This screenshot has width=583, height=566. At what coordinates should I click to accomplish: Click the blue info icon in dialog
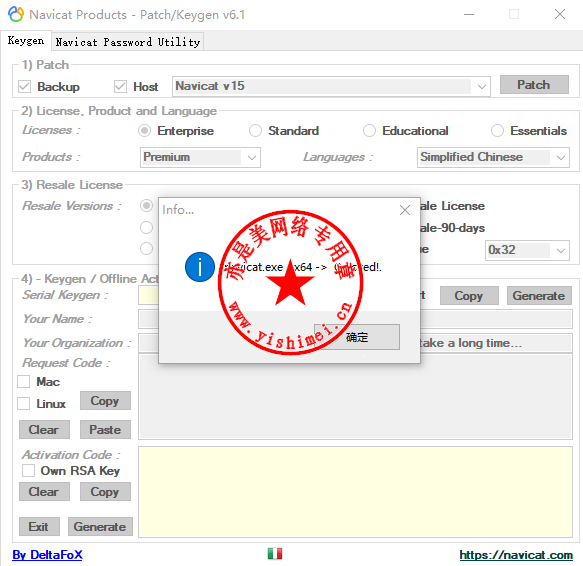tap(200, 267)
